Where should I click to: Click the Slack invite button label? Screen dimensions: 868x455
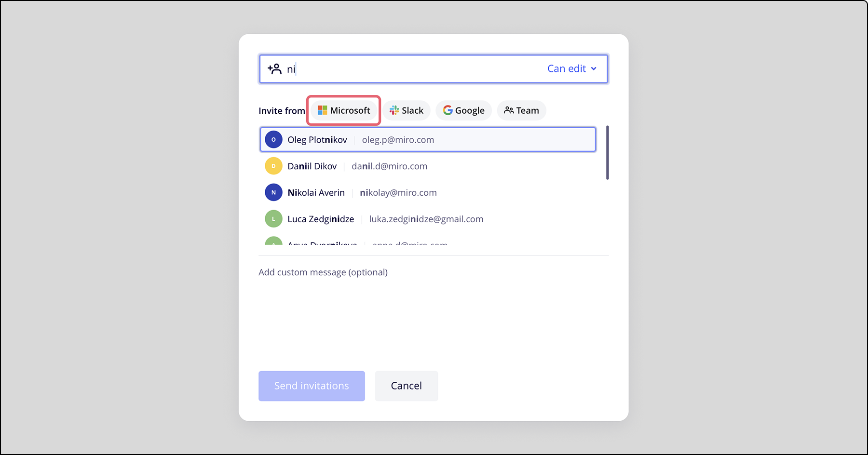[412, 110]
